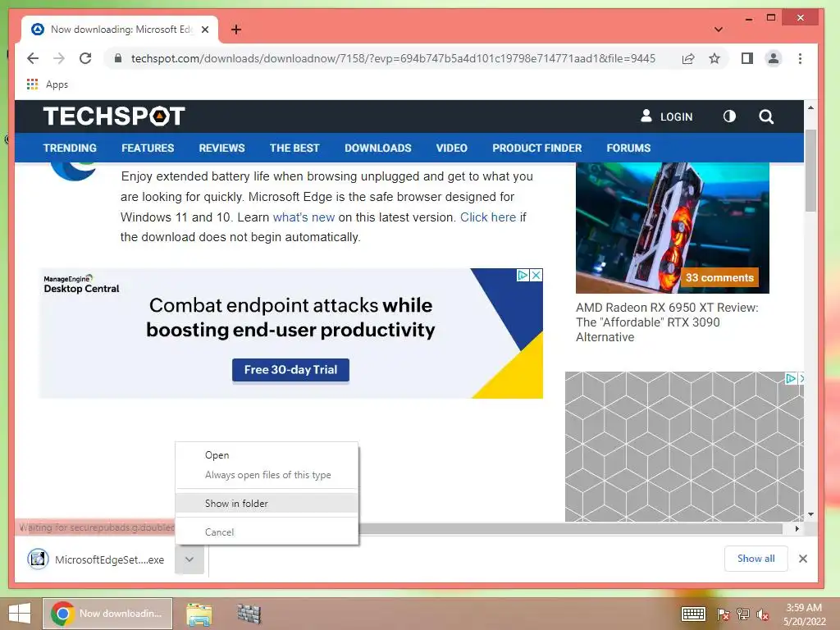This screenshot has width=840, height=630.
Task: Bookmark this page with the star icon
Action: pyautogui.click(x=714, y=58)
